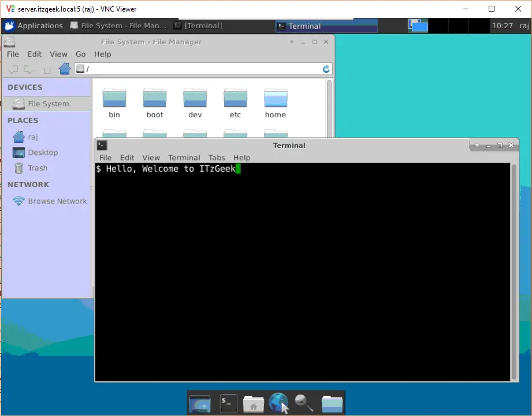
Task: Click the File Manager vertical scrollbar
Action: (329, 108)
